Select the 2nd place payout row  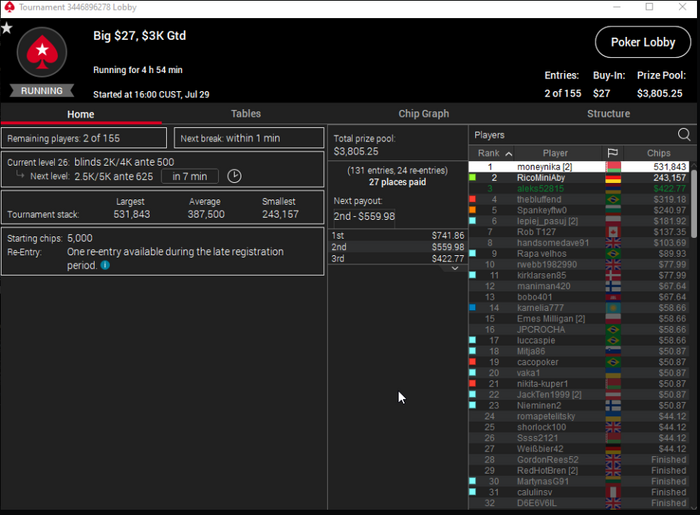click(397, 247)
